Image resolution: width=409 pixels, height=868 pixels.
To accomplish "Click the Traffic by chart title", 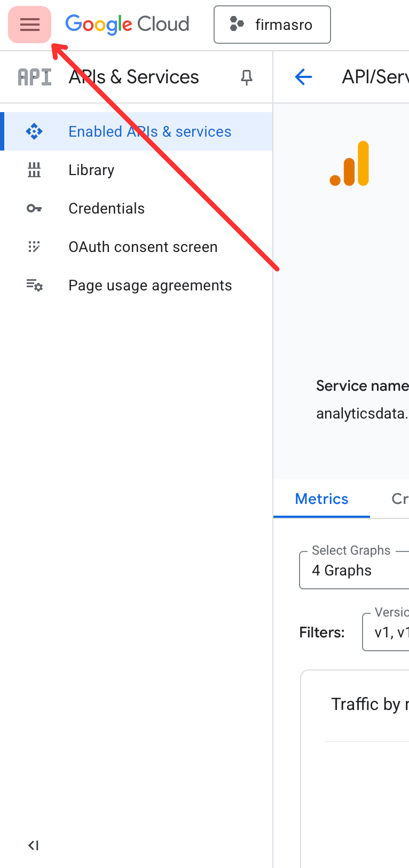I will click(369, 704).
